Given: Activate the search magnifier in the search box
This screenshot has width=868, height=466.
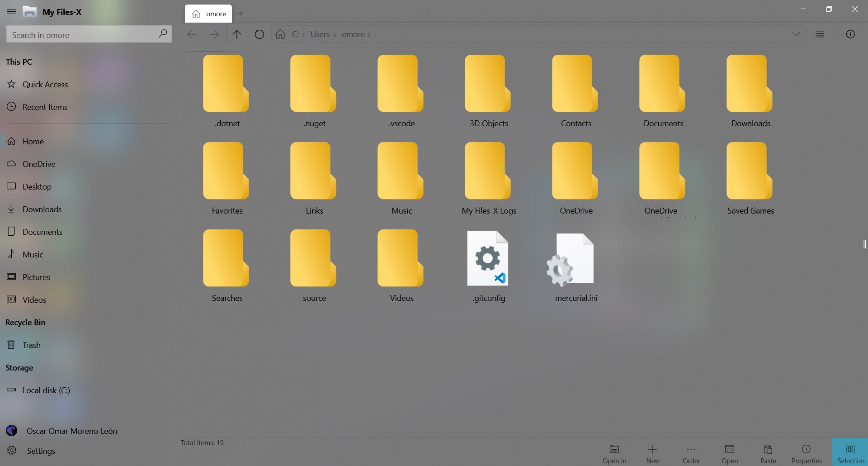Looking at the screenshot, I should [x=163, y=34].
